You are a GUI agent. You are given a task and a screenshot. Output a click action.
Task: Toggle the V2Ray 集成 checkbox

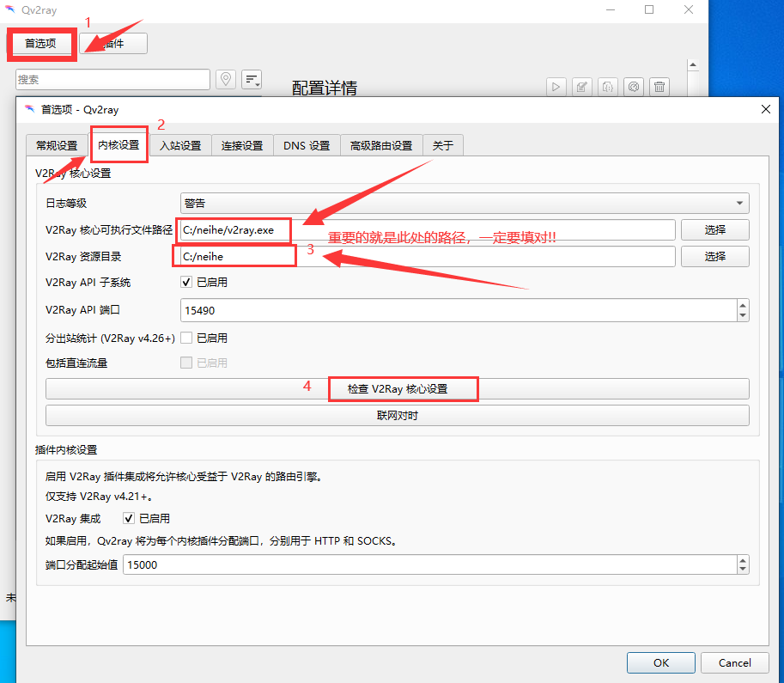[129, 518]
